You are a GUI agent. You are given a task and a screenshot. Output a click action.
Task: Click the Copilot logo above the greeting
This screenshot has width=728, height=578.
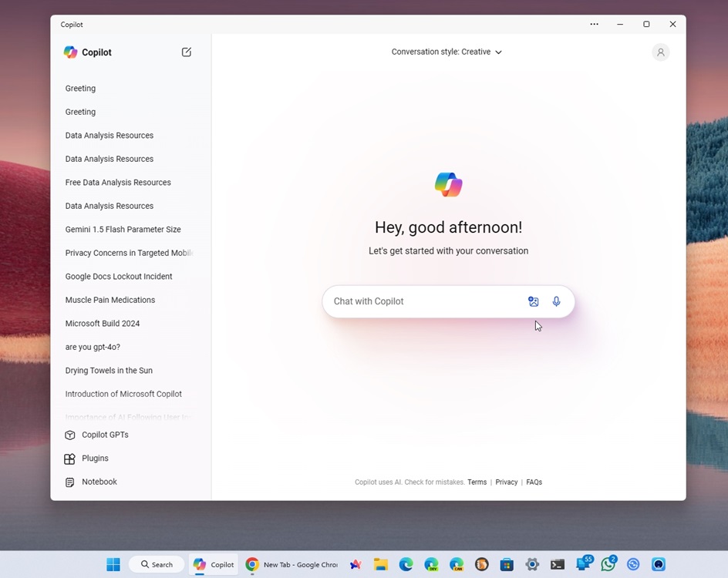[x=448, y=183]
